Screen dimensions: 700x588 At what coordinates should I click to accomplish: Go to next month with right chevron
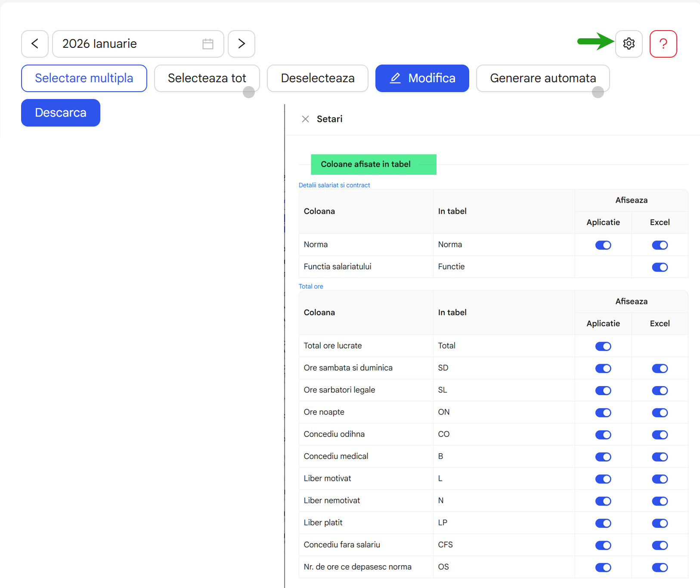point(241,43)
